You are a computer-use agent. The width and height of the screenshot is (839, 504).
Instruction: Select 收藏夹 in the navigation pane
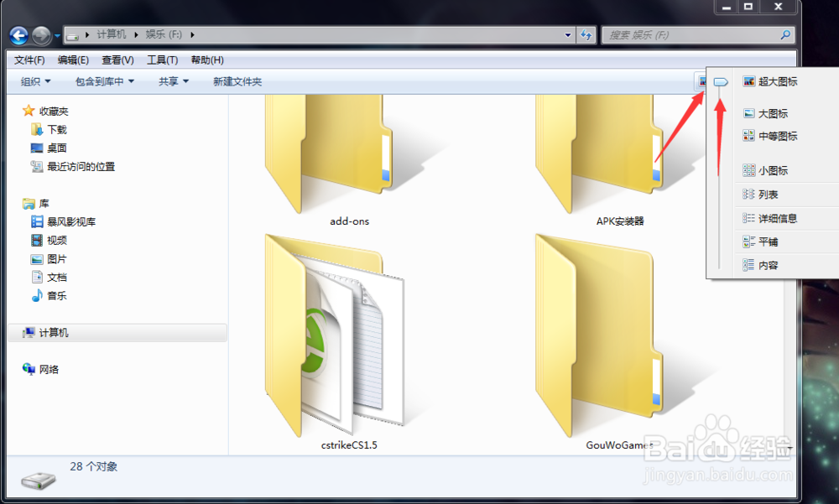(54, 112)
